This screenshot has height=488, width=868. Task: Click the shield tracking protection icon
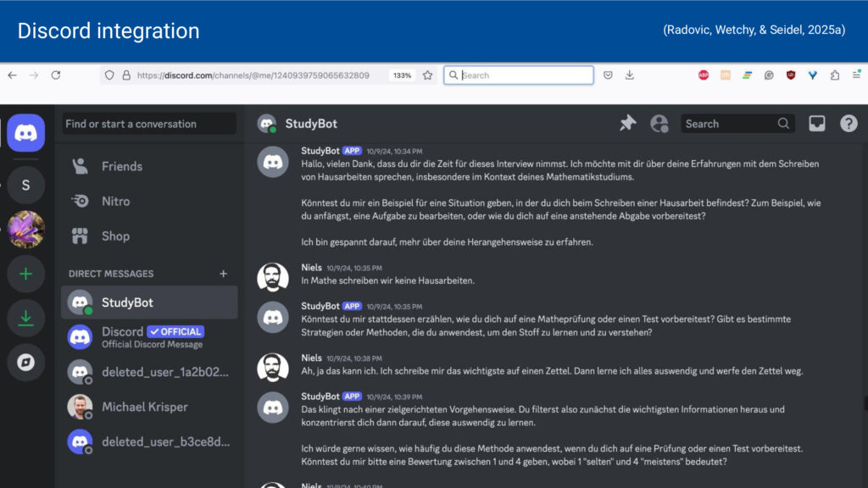tap(109, 75)
